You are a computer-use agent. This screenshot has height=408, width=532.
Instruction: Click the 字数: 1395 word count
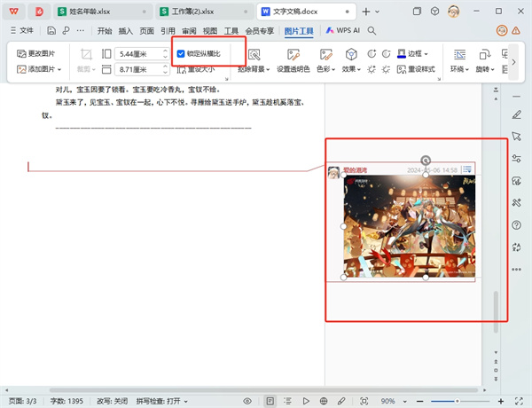click(x=66, y=401)
